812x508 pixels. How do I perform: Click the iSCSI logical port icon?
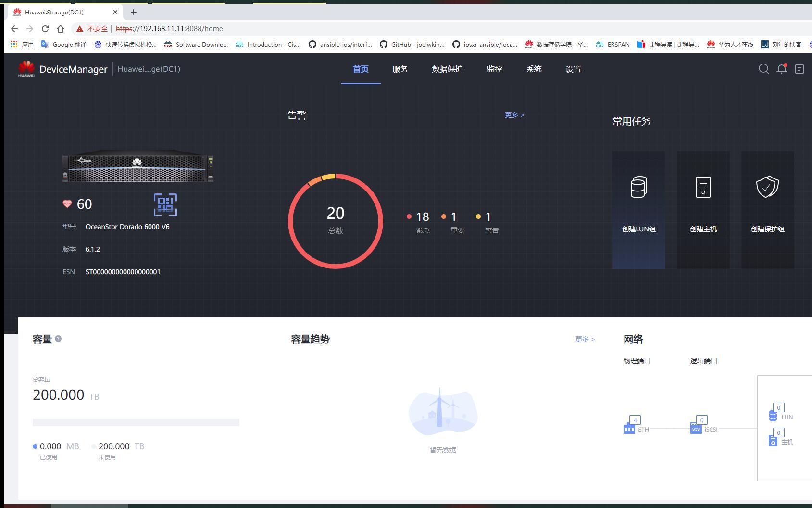pos(695,428)
